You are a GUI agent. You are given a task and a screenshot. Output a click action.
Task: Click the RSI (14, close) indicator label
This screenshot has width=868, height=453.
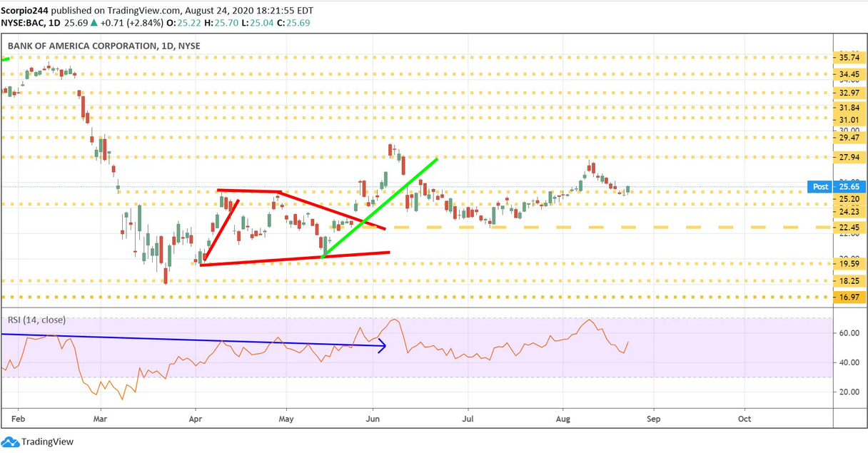click(38, 320)
